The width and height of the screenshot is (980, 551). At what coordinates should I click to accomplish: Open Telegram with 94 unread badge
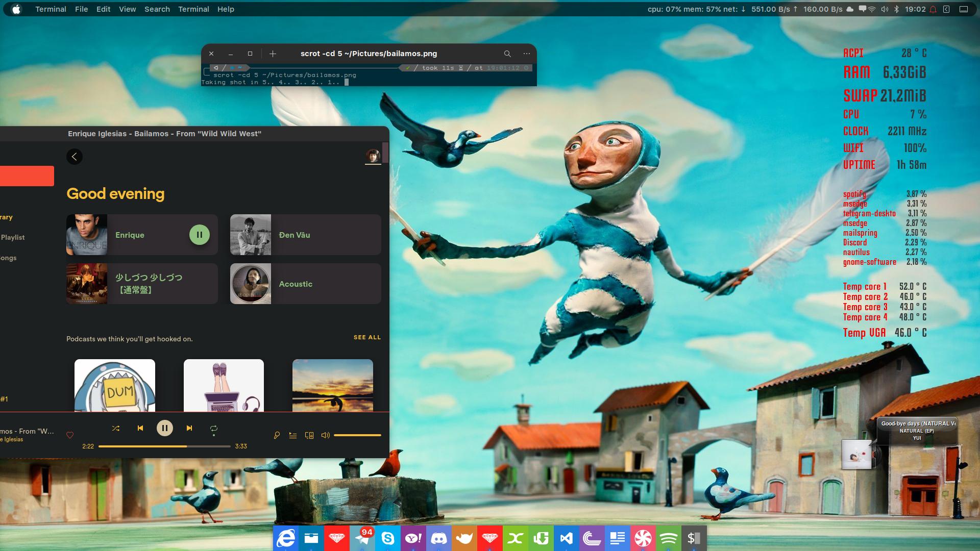[362, 538]
